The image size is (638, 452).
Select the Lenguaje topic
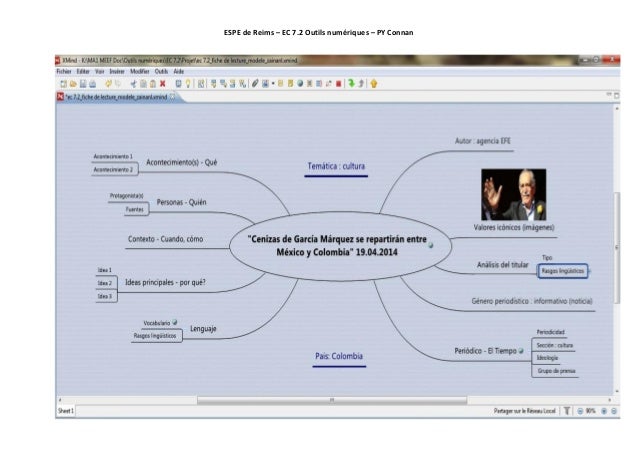point(203,329)
